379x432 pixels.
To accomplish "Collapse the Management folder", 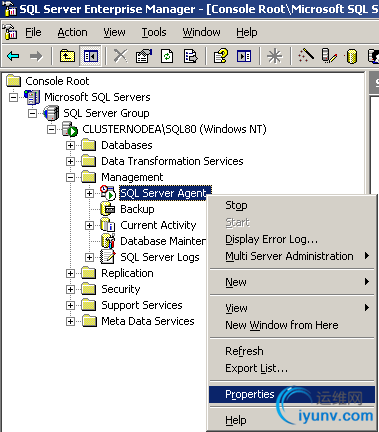I will click(70, 177).
